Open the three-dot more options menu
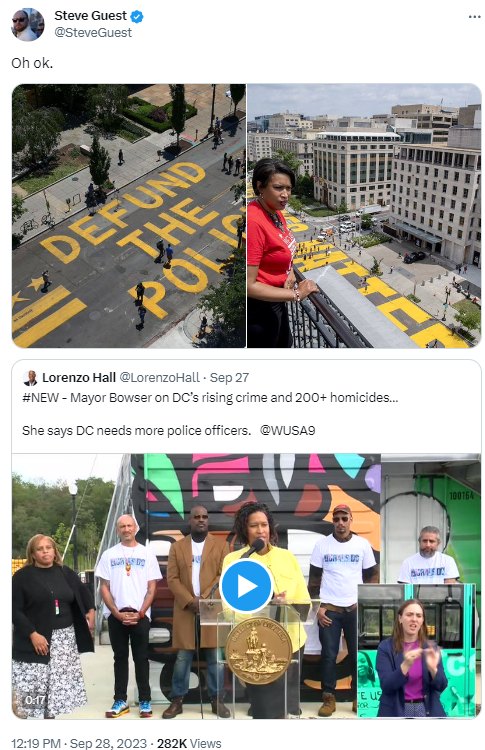 click(474, 17)
